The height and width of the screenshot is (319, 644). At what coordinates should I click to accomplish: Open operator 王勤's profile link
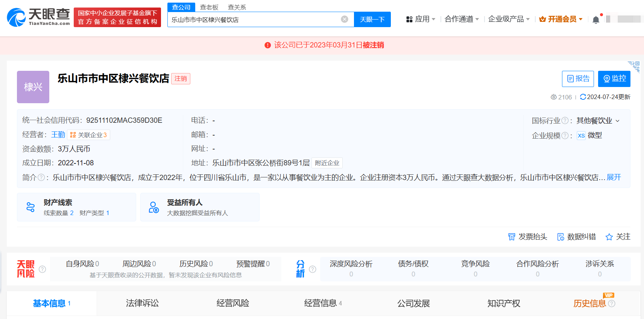point(58,134)
